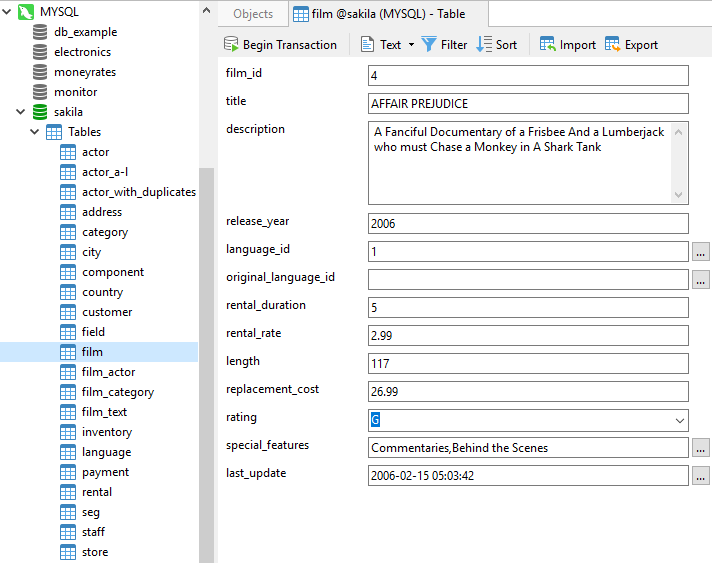Open special_features editor ellipsis button
Image resolution: width=712 pixels, height=563 pixels.
pyautogui.click(x=700, y=448)
